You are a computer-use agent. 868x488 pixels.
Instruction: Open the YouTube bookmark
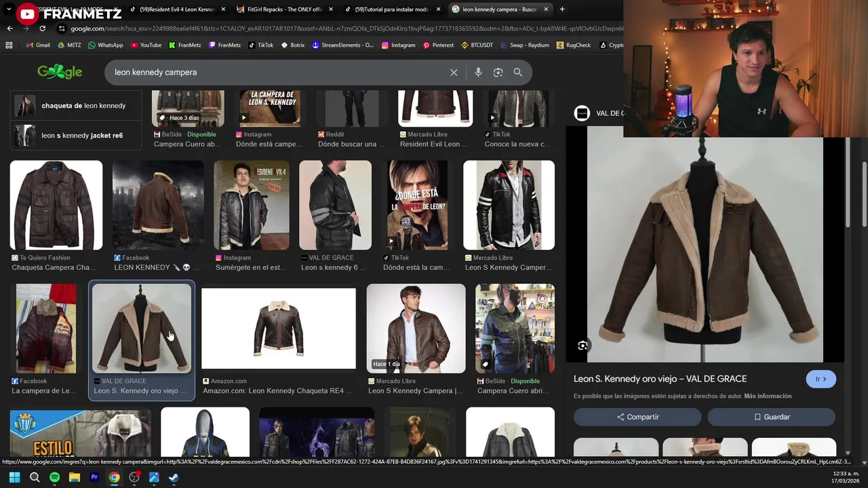(x=146, y=45)
